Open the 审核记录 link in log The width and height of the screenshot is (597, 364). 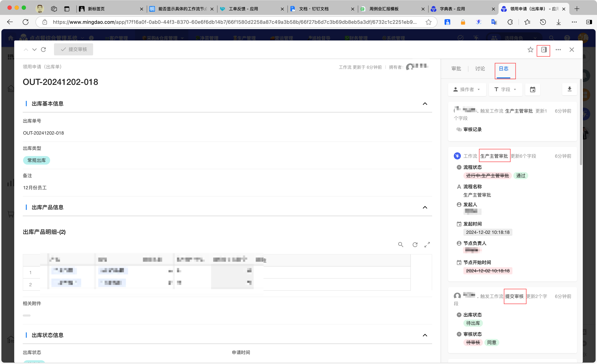[x=472, y=129]
